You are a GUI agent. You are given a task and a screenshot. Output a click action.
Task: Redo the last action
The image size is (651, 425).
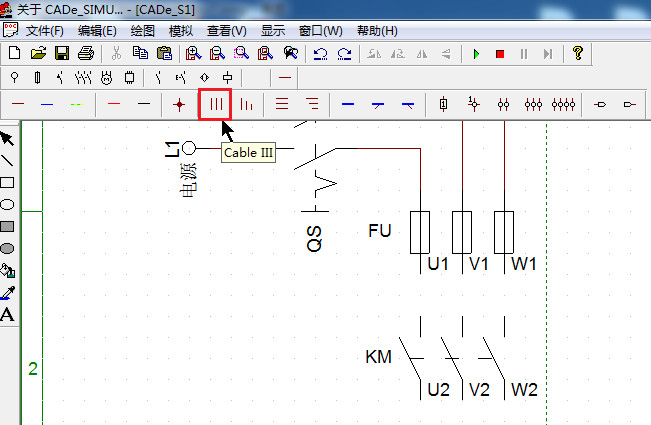[344, 54]
